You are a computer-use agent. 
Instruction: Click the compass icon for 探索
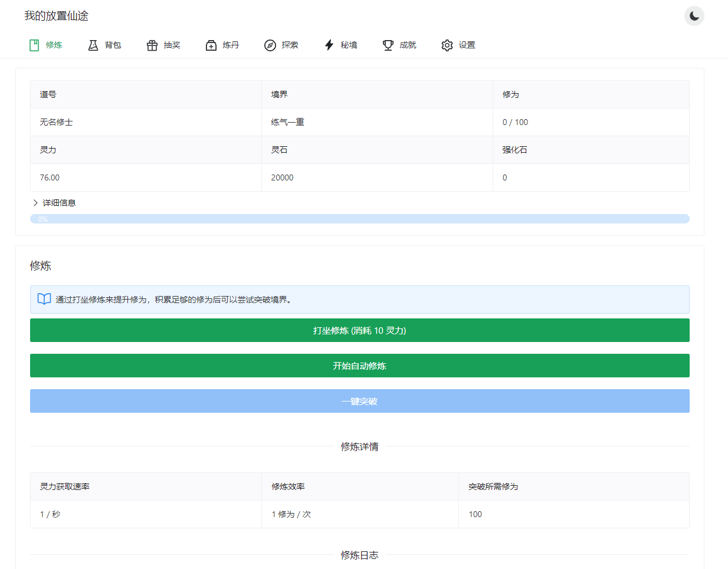click(x=270, y=45)
